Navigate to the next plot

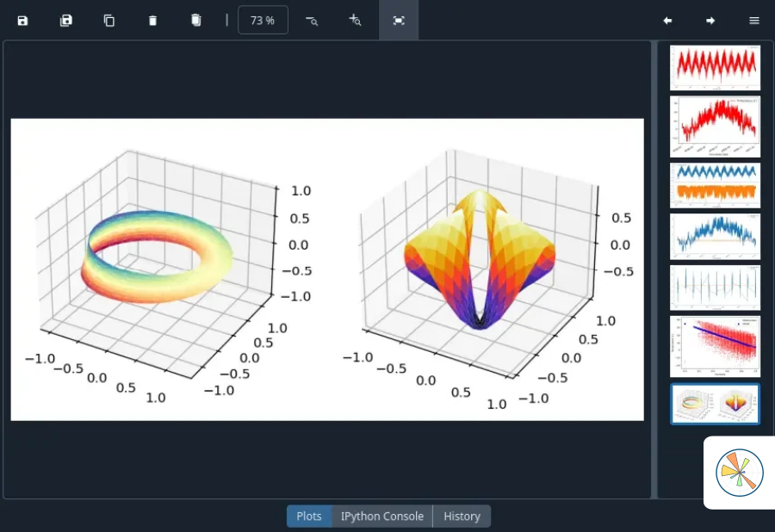coord(710,20)
